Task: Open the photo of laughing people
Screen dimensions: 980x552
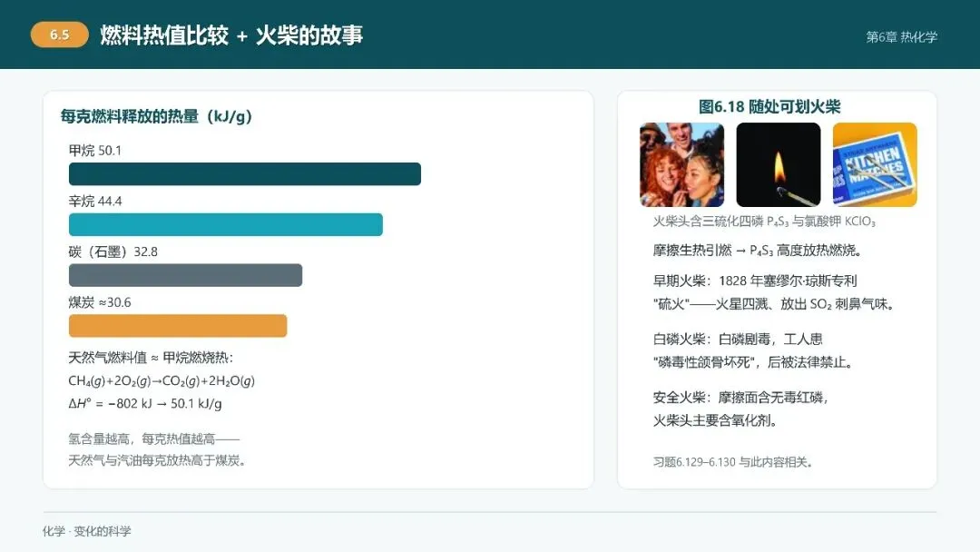Action: click(x=681, y=164)
